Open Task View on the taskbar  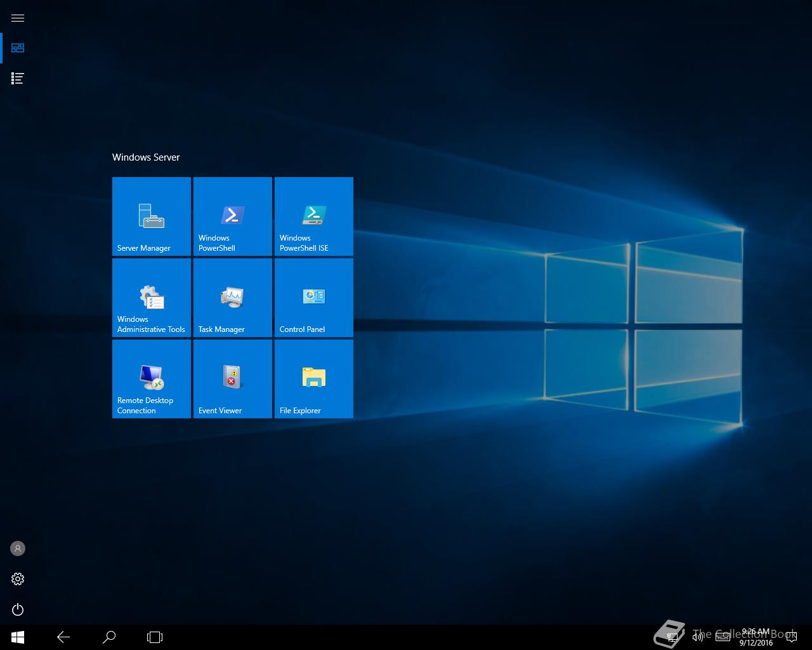[x=155, y=637]
